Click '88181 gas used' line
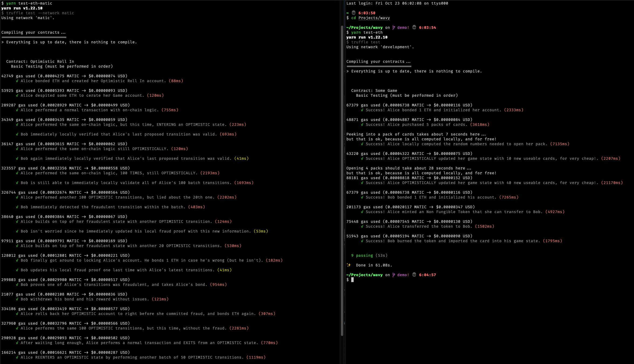Screen dimensions: 634x364 pos(409,178)
